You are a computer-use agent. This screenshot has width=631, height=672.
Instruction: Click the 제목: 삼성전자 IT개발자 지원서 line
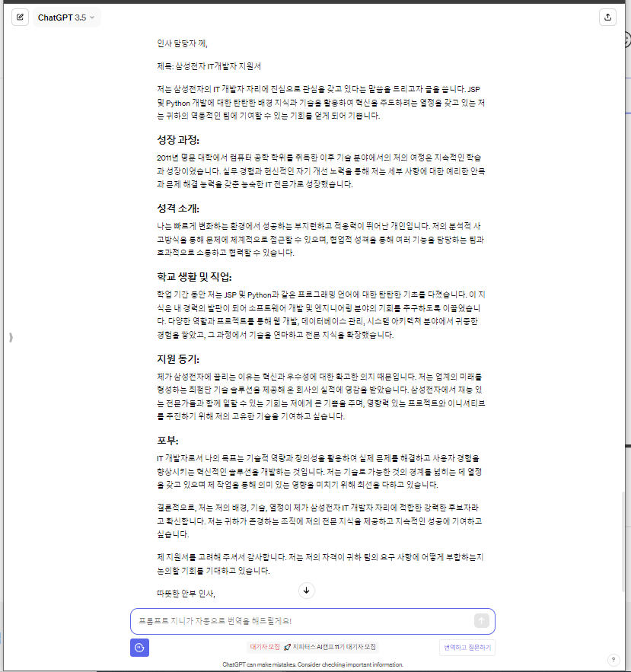(209, 66)
